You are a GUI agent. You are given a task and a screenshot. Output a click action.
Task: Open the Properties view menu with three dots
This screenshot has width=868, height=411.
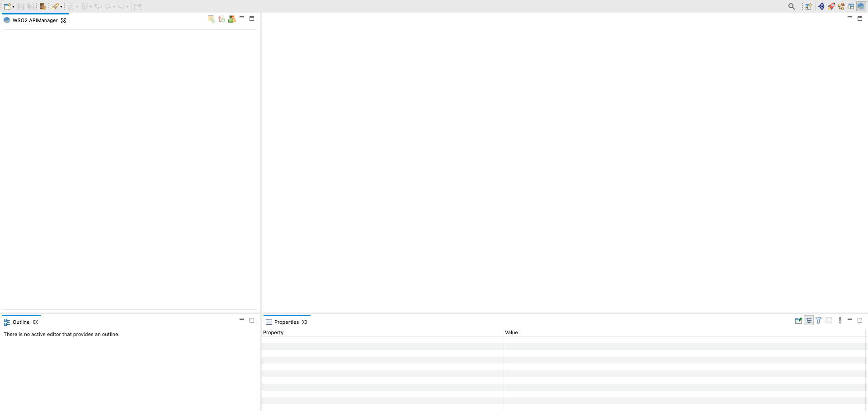(x=840, y=320)
